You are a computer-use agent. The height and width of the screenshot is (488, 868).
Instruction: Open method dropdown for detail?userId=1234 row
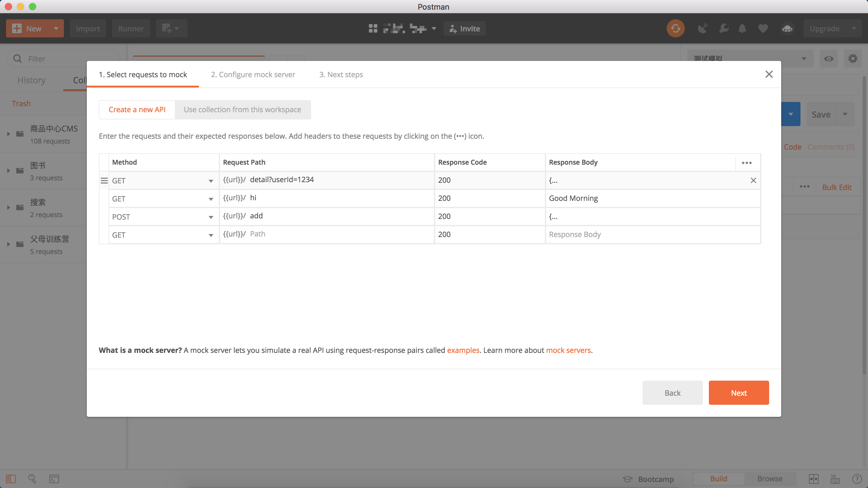[211, 181]
